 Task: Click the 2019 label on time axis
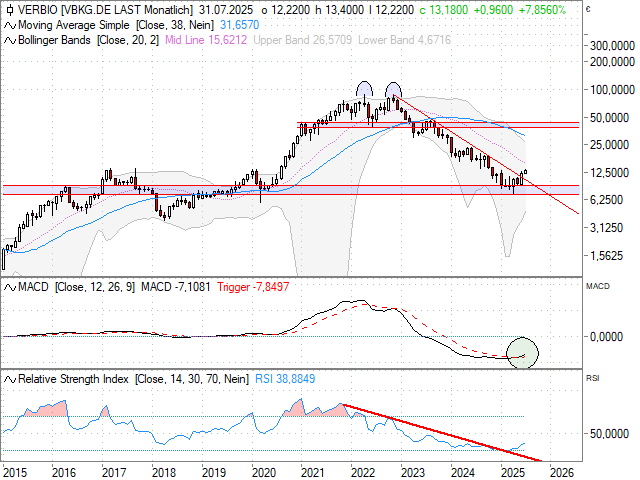pyautogui.click(x=214, y=473)
